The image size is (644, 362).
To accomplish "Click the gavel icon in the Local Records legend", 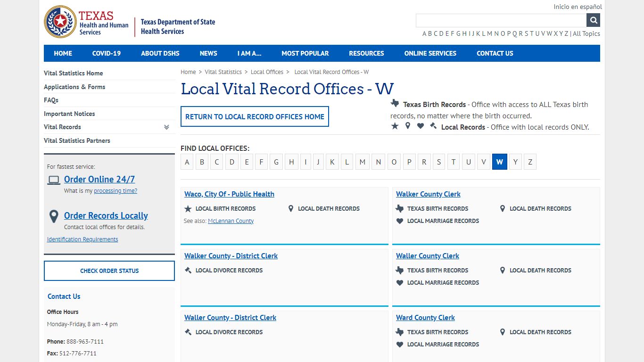I will 433,126.
